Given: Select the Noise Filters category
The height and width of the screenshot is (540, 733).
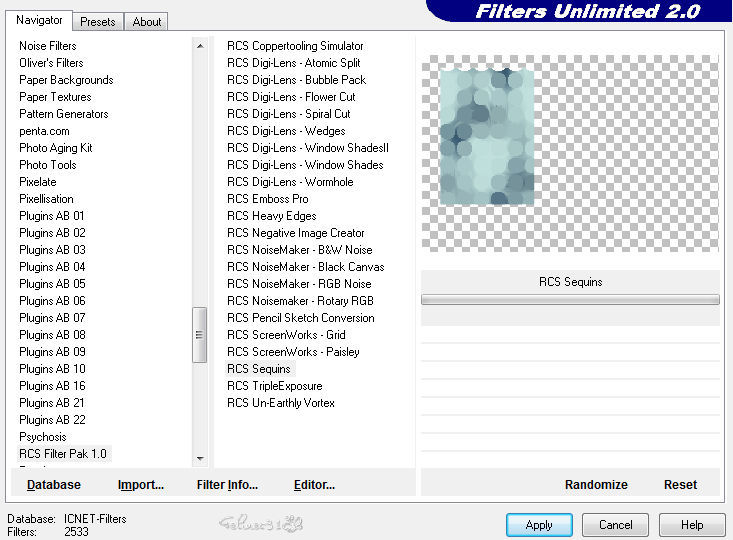Looking at the screenshot, I should coord(48,46).
